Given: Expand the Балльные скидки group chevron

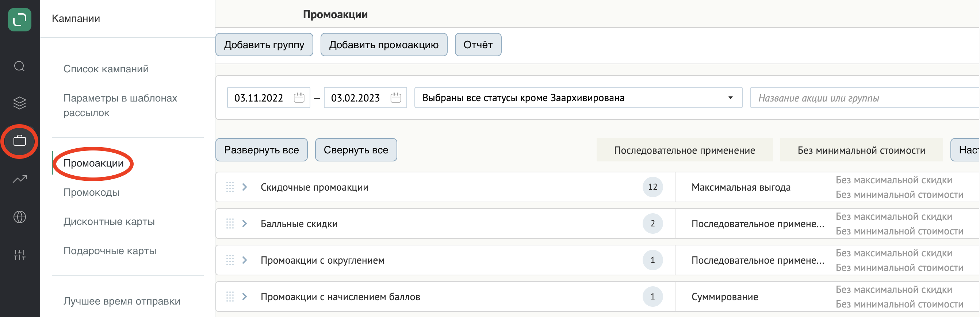Looking at the screenshot, I should coord(245,224).
